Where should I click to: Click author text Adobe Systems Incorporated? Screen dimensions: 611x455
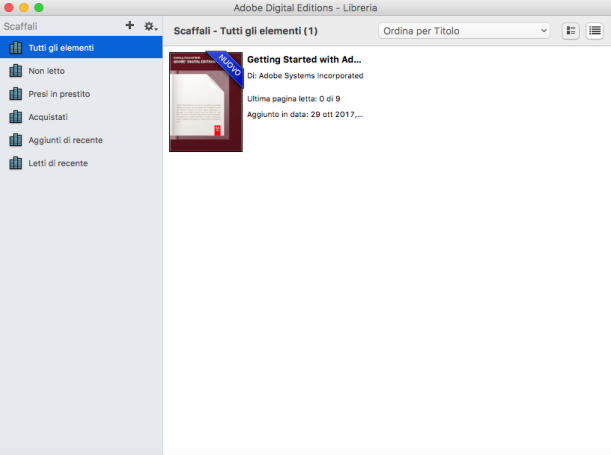pyautogui.click(x=311, y=76)
